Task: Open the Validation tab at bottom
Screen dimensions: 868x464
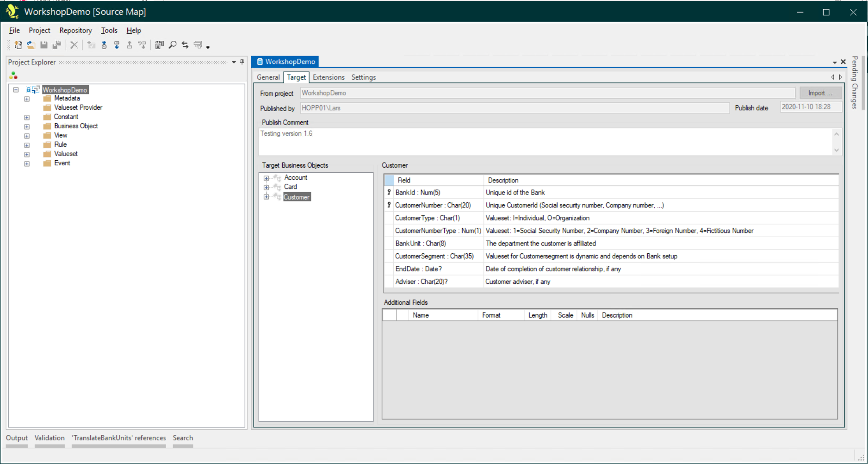Action: click(x=50, y=438)
